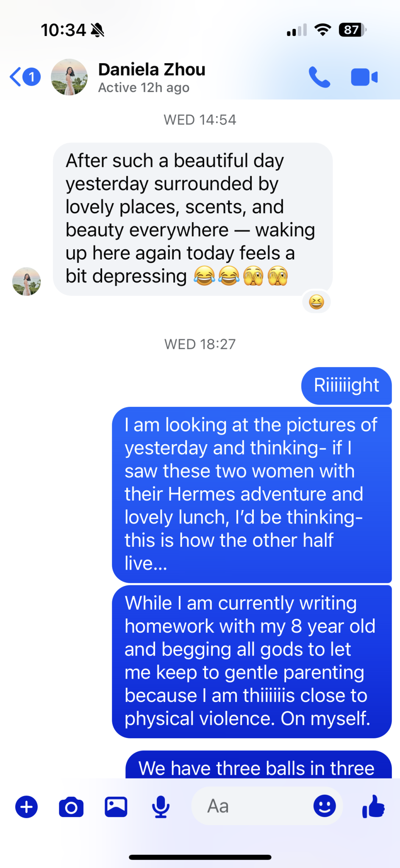400x868 pixels.
Task: Tap the small avatar beside received message
Action: coord(26,281)
